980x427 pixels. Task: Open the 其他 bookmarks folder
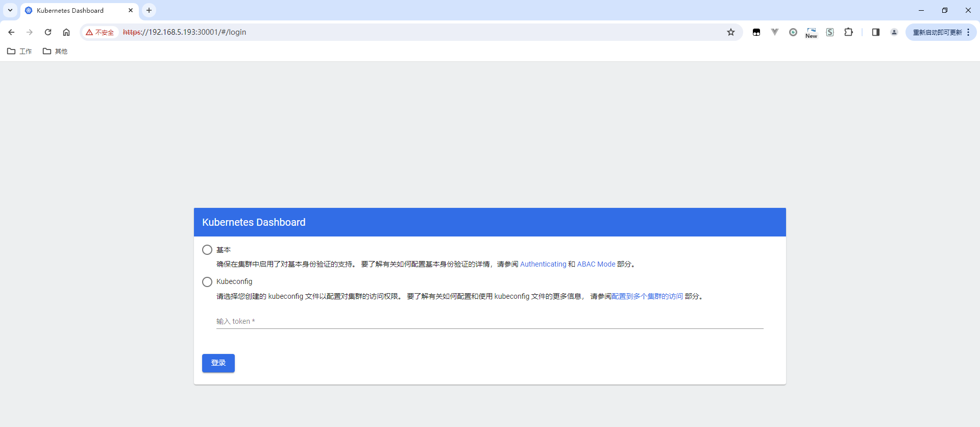[x=55, y=51]
